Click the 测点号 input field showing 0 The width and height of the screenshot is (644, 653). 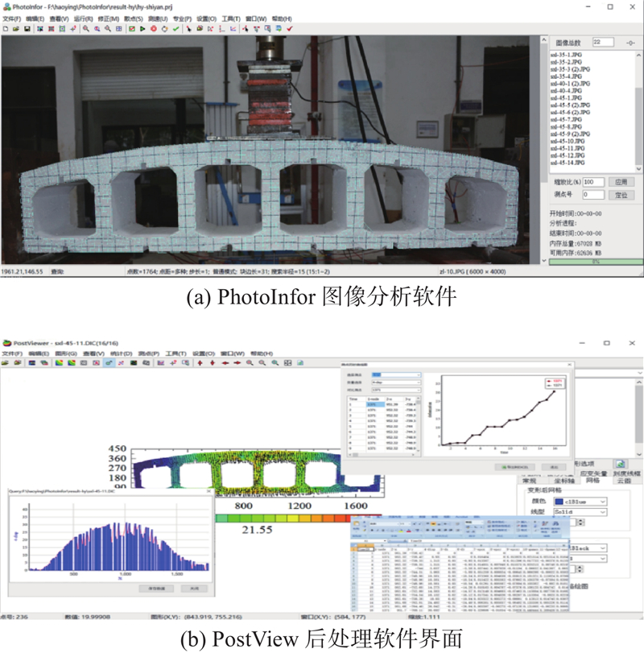click(593, 195)
